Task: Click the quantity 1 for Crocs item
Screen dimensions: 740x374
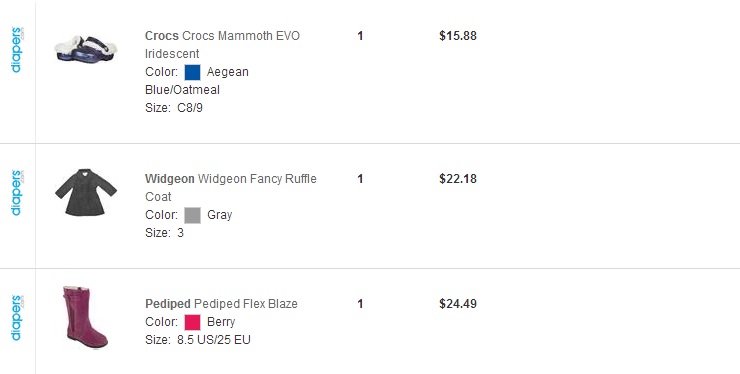Action: coord(360,36)
